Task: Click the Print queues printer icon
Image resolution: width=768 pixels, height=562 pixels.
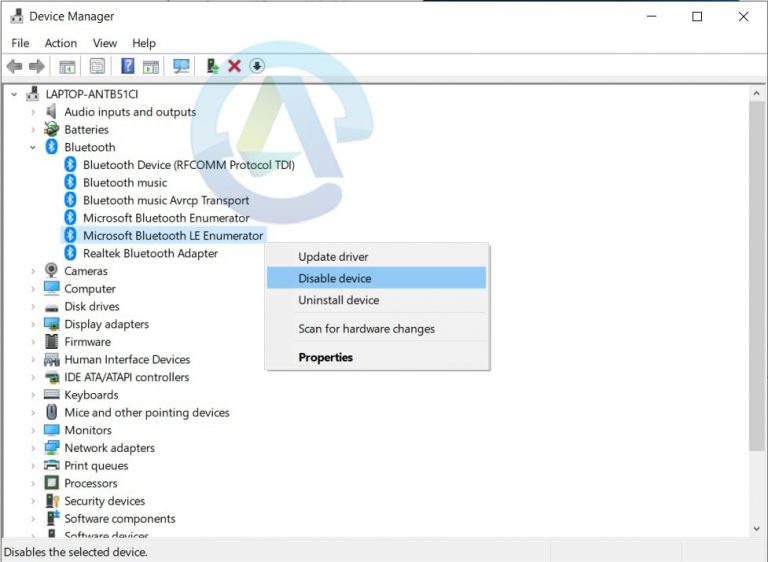Action: click(x=51, y=465)
